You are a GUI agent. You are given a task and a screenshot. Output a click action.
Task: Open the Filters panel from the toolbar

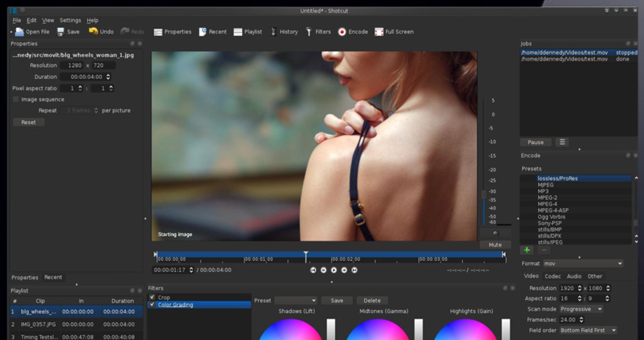(x=318, y=32)
